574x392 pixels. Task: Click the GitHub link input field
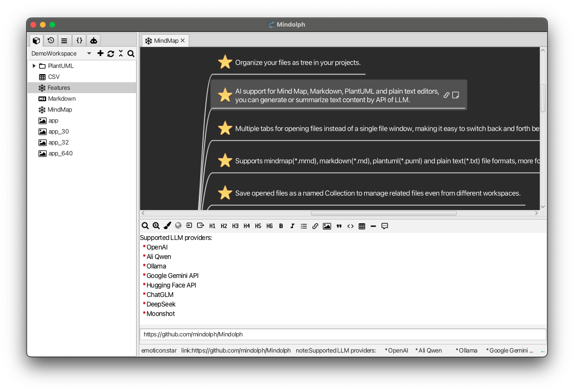coord(343,334)
